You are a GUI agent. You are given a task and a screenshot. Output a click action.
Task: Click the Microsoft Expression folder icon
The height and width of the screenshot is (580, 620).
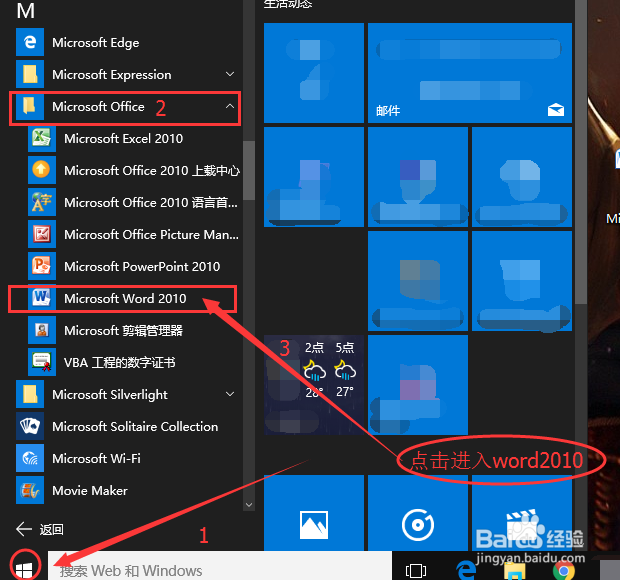(x=30, y=74)
